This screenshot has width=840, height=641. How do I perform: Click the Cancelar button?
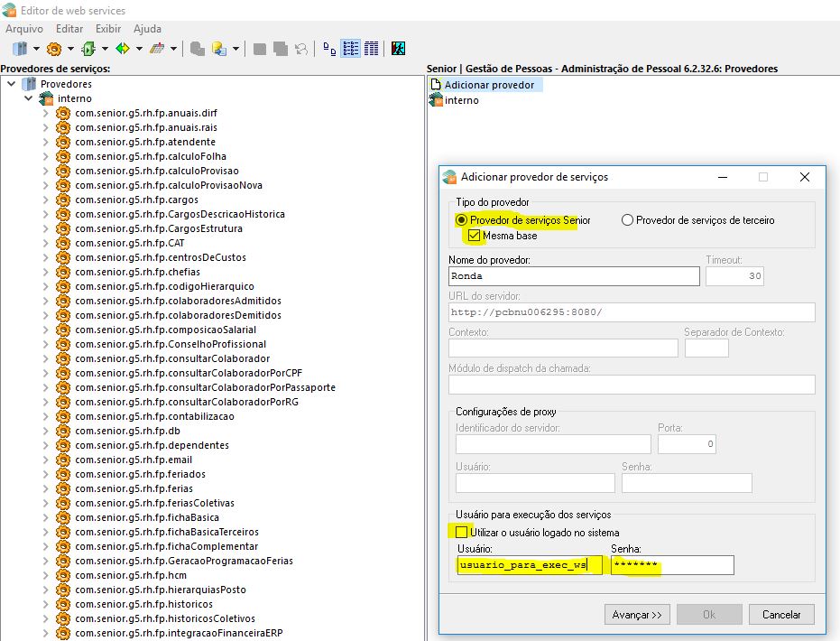[x=781, y=614]
